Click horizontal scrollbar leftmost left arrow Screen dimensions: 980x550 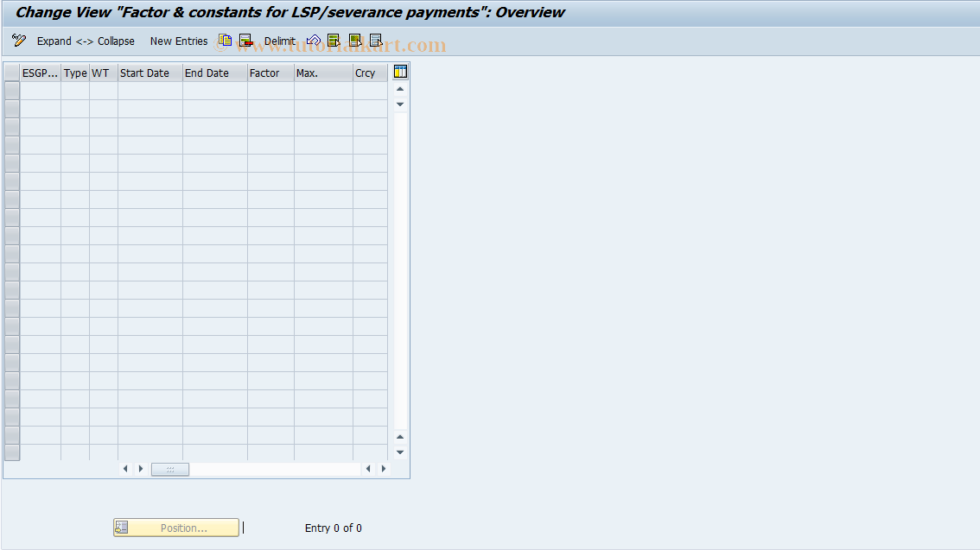pos(125,469)
